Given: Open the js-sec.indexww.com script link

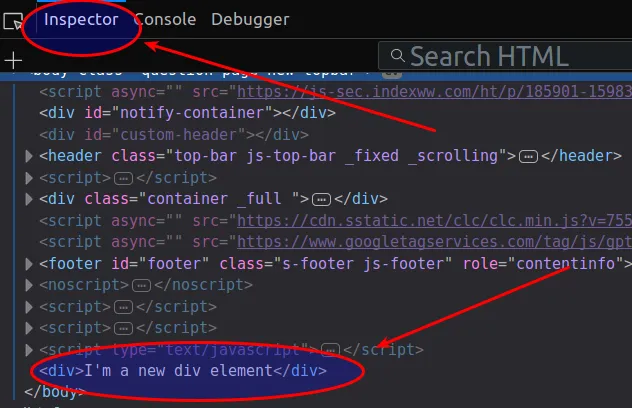Looking at the screenshot, I should point(434,92).
